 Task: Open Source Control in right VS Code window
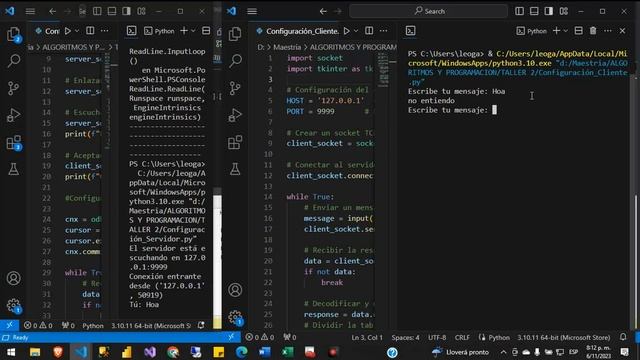pyautogui.click(x=235, y=88)
